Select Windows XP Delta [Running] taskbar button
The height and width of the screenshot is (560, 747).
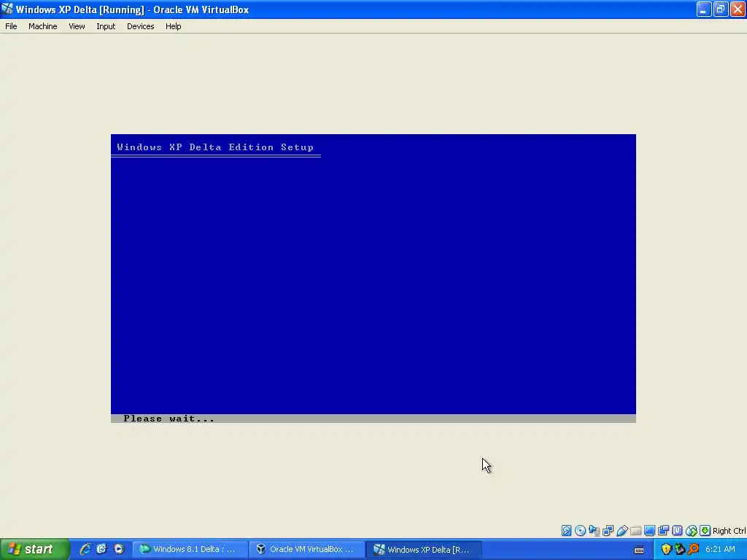(424, 549)
